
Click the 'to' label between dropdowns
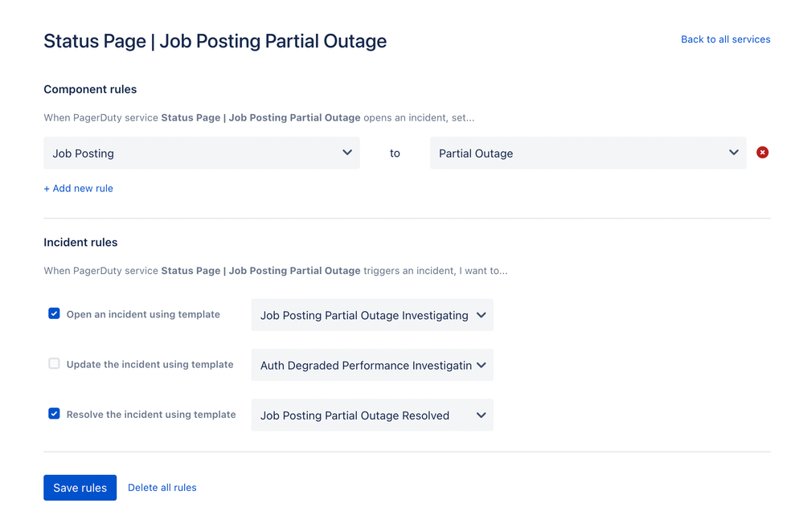click(395, 153)
